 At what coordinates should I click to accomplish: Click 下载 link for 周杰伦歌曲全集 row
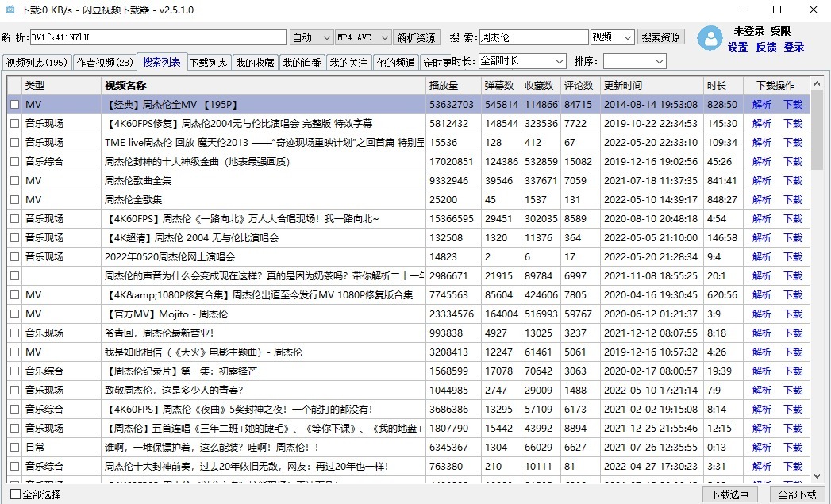(x=793, y=181)
